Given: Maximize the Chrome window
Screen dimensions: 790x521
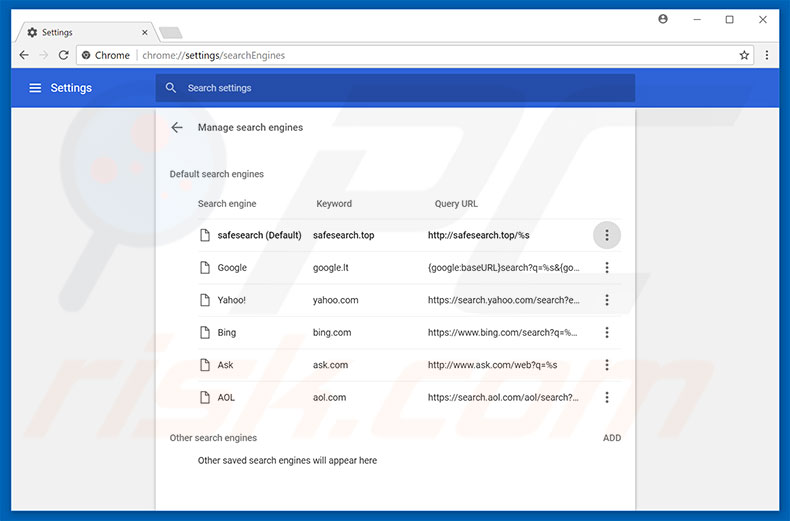Looking at the screenshot, I should click(x=730, y=20).
